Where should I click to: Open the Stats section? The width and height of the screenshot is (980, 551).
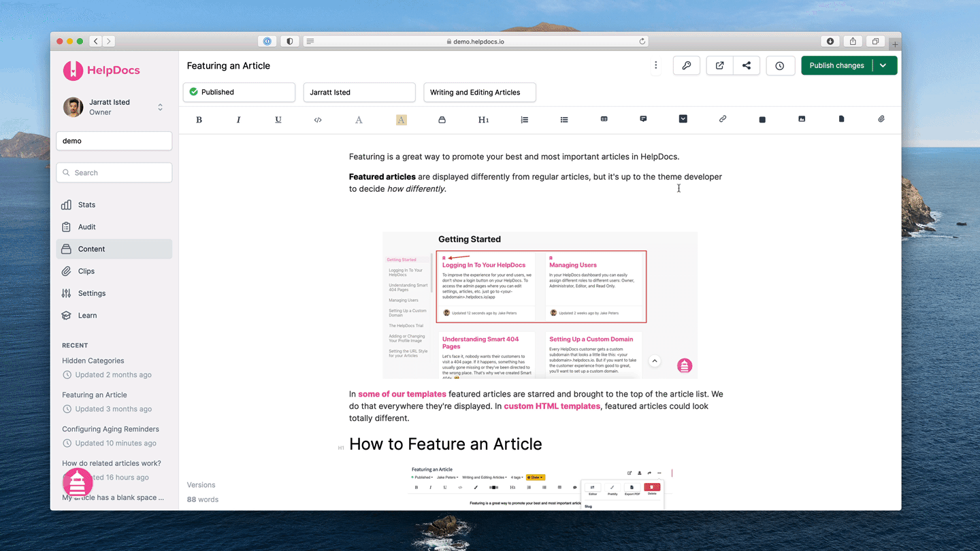click(114, 205)
